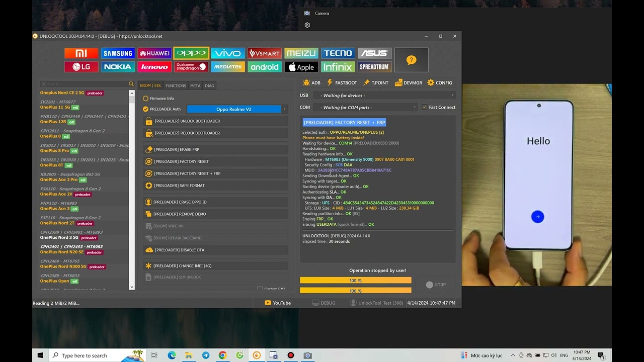The width and height of the screenshot is (644, 362).
Task: Switch to the BROM | EDL tab
Action: click(150, 85)
